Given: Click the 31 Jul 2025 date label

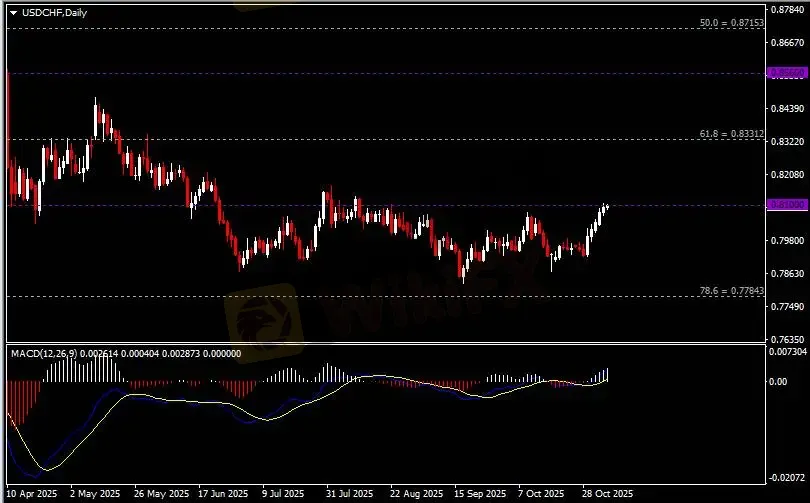Looking at the screenshot, I should [349, 494].
